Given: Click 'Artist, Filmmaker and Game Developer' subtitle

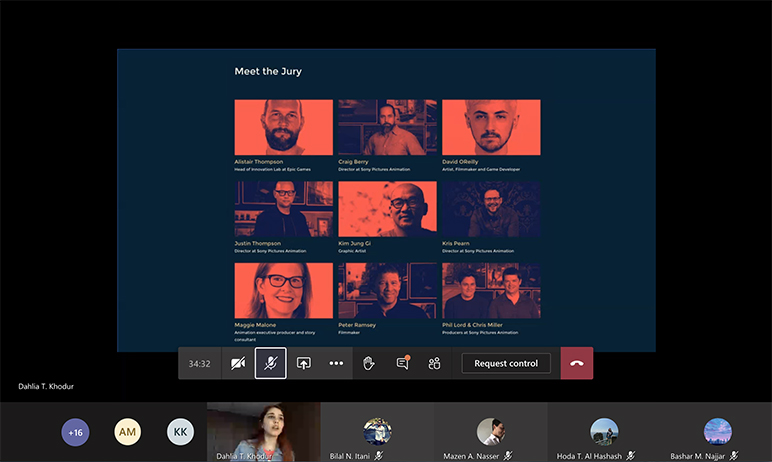Looking at the screenshot, I should pyautogui.click(x=481, y=169).
